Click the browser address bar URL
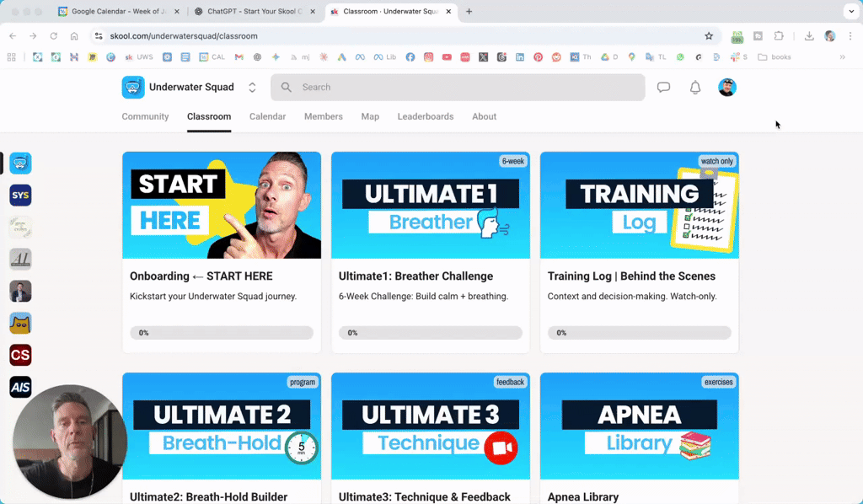863x504 pixels. click(184, 35)
